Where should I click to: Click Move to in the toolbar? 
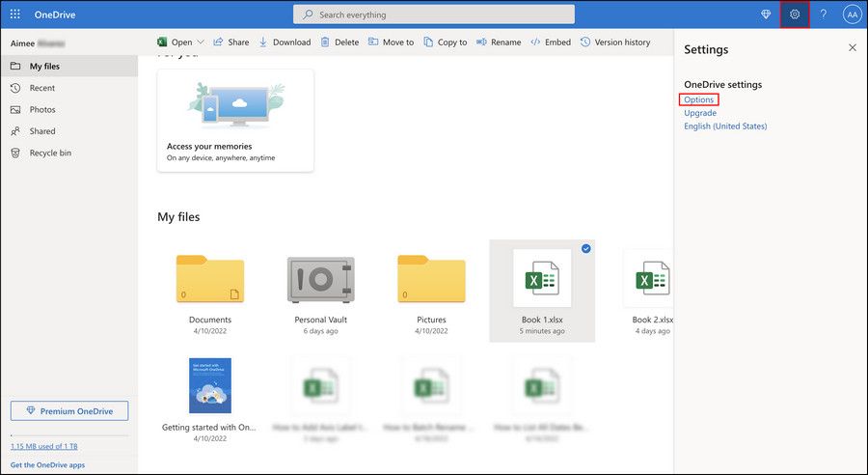391,42
